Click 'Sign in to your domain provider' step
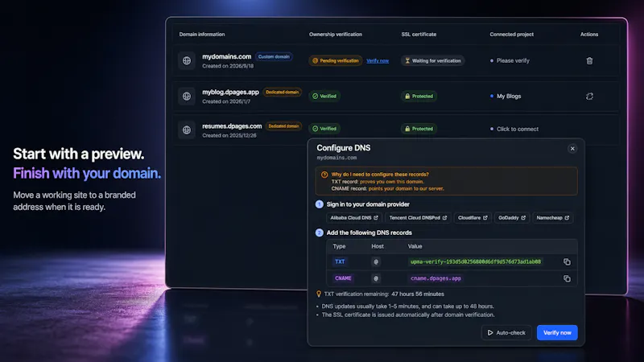The height and width of the screenshot is (362, 644). 368,204
